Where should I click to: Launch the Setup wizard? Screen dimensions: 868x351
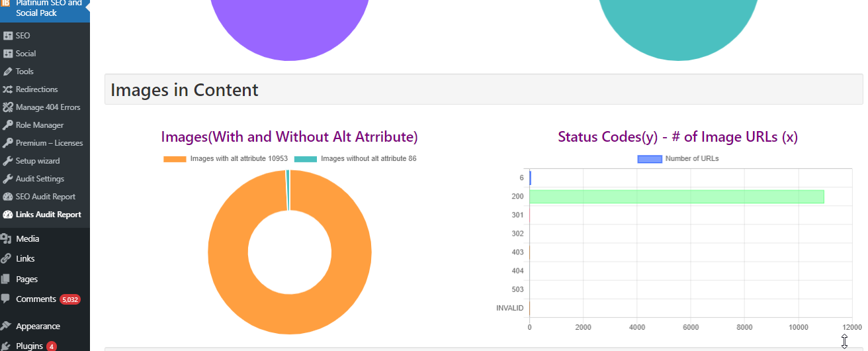tap(38, 161)
